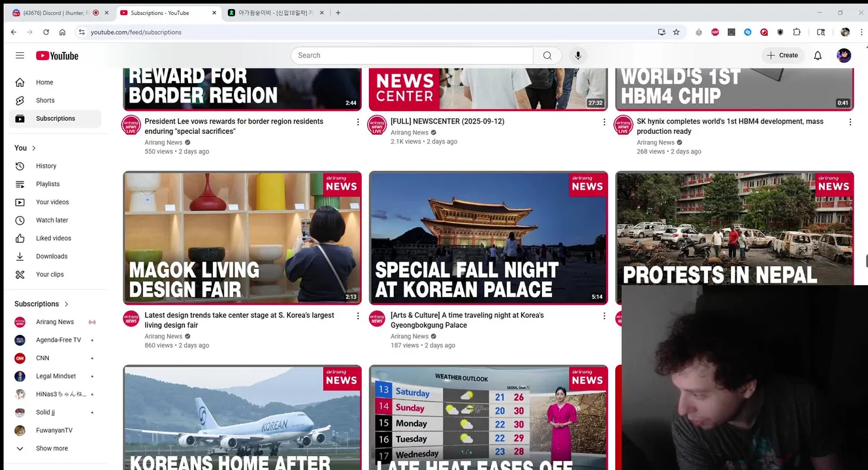Click the browser home button
The width and height of the screenshot is (868, 470).
(62, 32)
